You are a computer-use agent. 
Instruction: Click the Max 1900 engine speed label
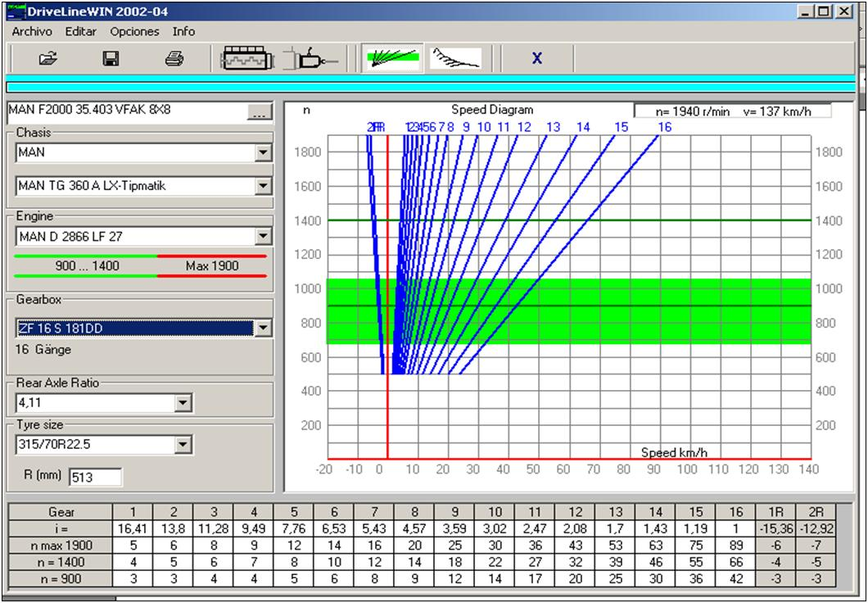213,265
